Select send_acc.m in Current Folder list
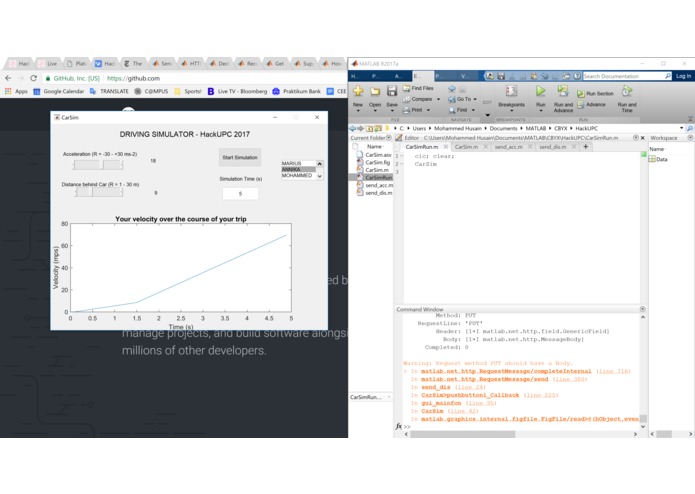Viewport: 695px width, 494px height. 375,185
